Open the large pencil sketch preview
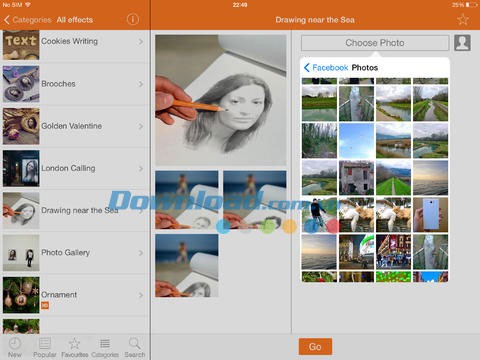This screenshot has height=360, width=480. [221, 100]
